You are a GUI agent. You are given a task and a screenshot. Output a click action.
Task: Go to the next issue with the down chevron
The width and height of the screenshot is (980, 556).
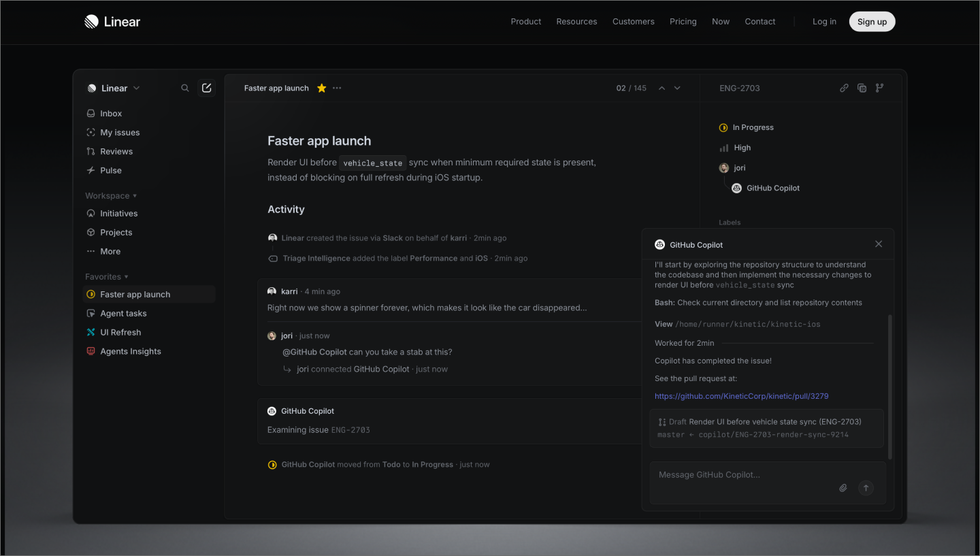pos(677,88)
